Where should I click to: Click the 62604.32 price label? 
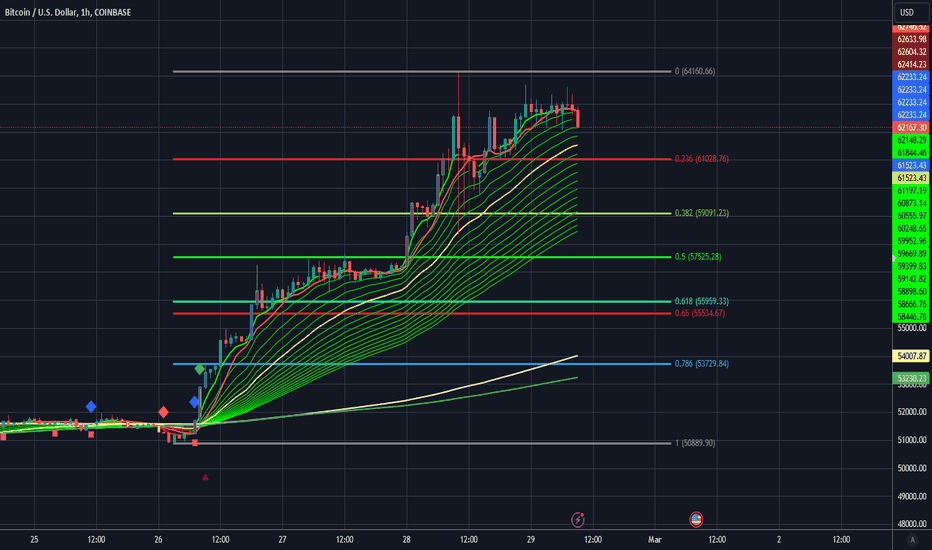912,52
